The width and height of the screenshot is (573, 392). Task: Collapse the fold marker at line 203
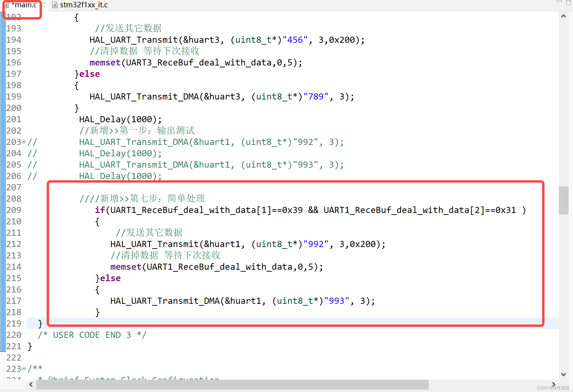coord(24,142)
